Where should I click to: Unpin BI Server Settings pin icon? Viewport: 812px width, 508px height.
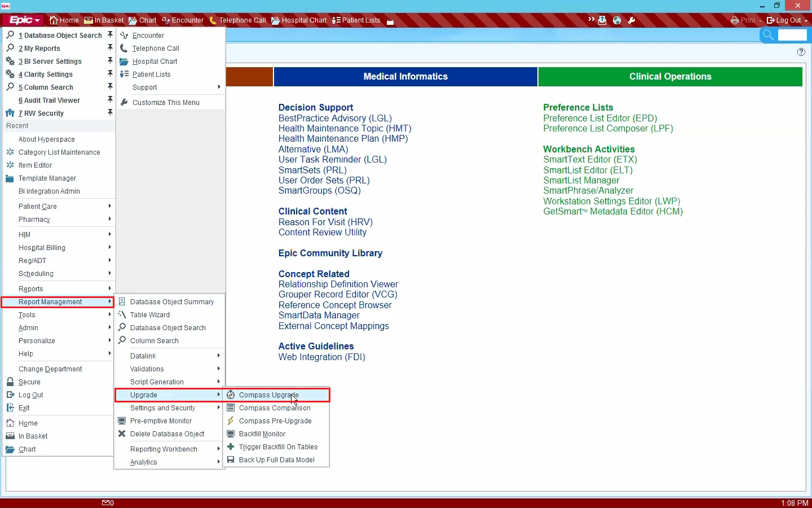tap(110, 60)
